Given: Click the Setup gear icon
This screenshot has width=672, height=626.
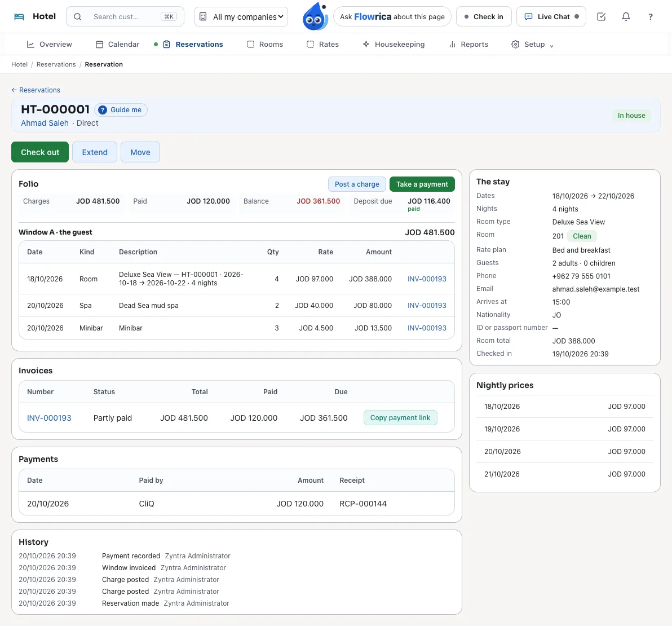Looking at the screenshot, I should 516,44.
